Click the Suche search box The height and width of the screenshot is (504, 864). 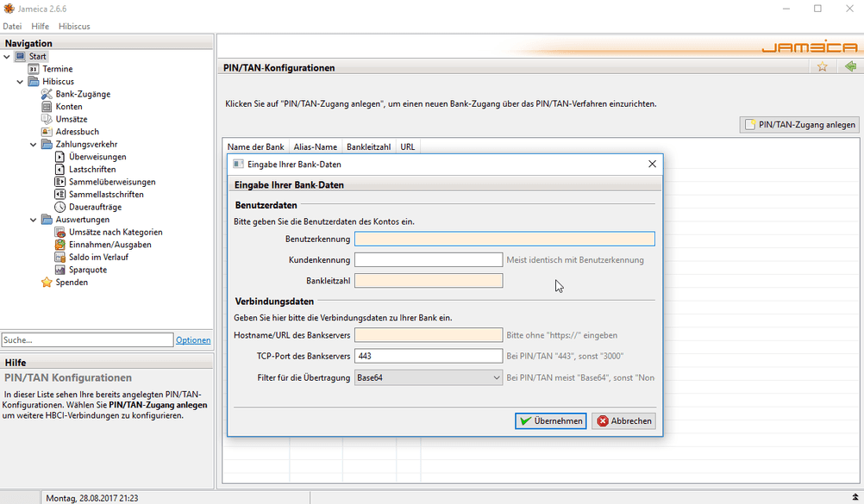click(87, 339)
